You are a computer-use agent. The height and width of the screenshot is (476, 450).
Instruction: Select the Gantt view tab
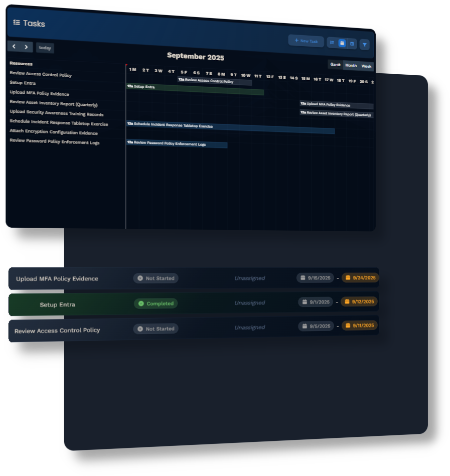335,64
